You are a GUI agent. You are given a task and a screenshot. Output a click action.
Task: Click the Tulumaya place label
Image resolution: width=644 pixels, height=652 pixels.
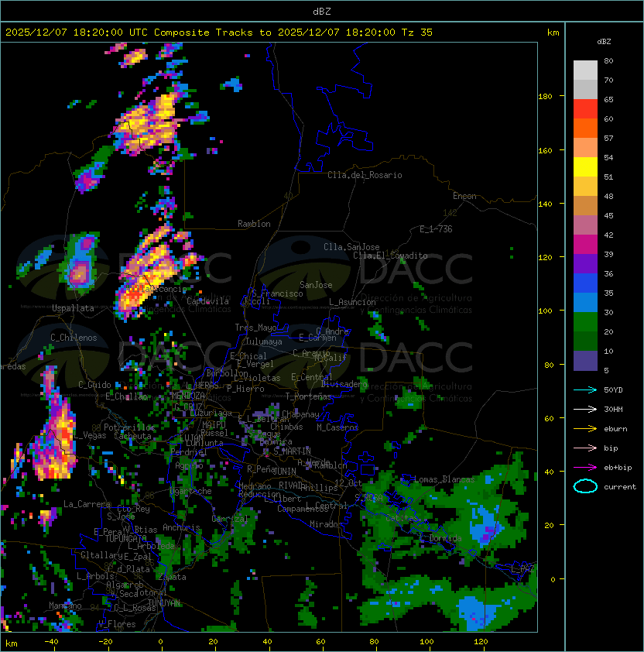point(264,341)
